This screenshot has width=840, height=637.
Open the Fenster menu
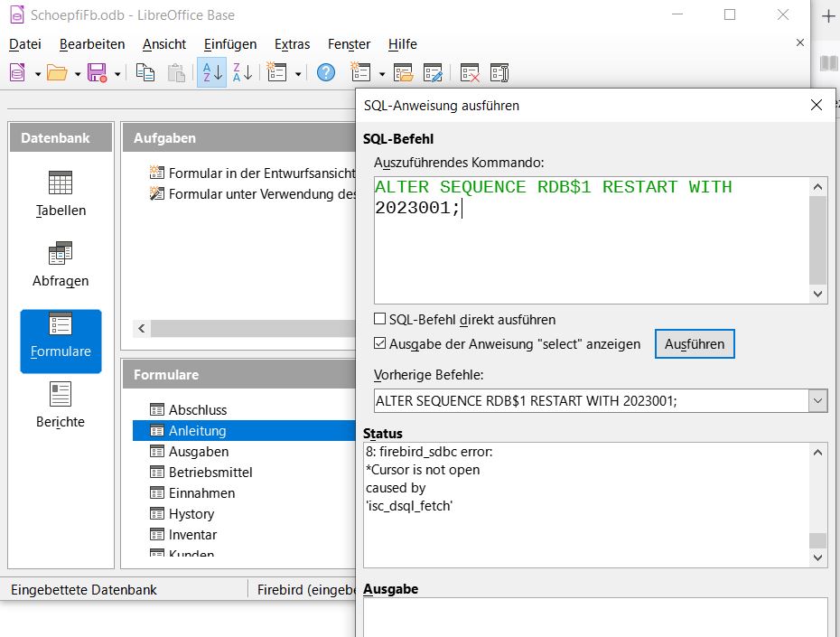(x=349, y=44)
